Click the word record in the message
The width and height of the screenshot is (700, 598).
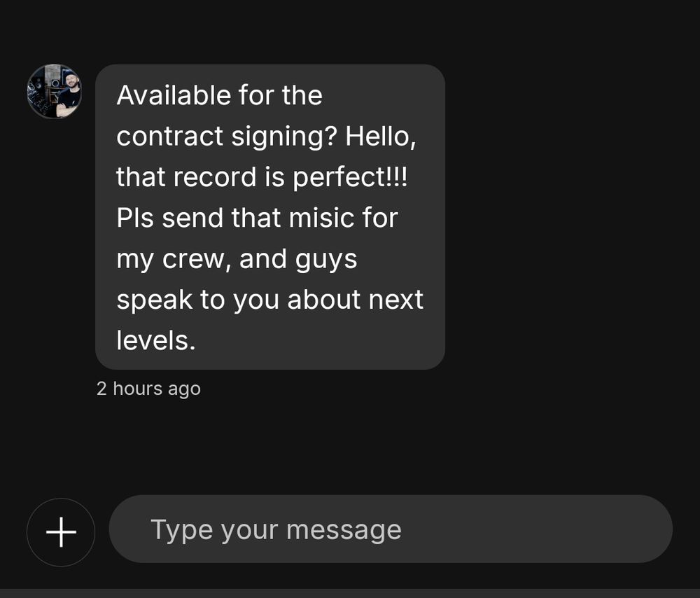coord(216,177)
